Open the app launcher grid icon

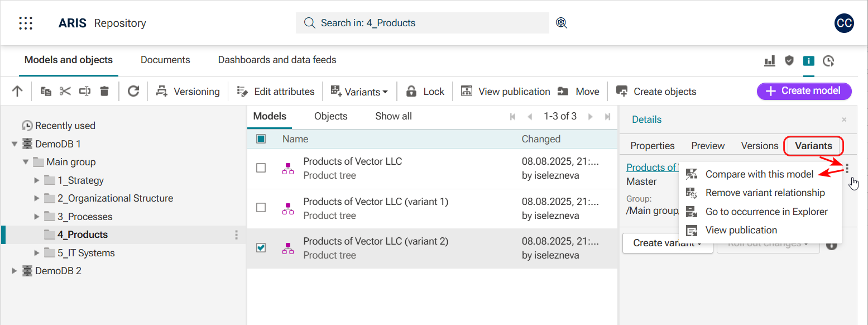coord(26,23)
